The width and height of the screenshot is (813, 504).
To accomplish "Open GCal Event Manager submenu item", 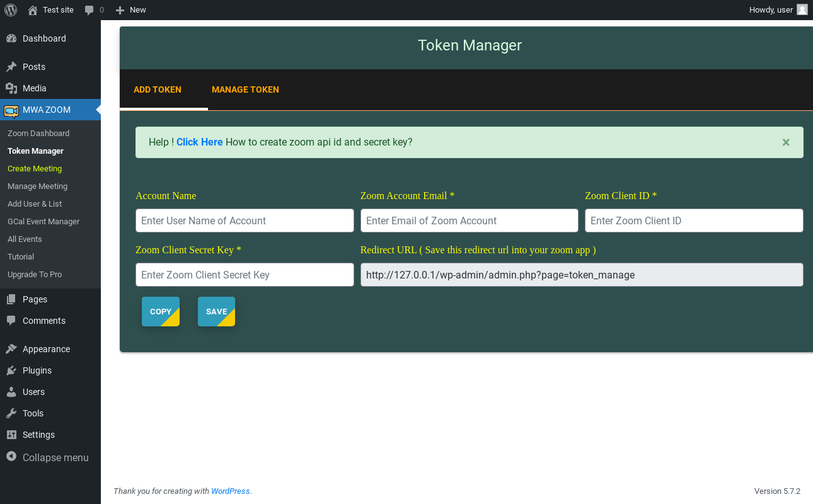I will tap(43, 222).
